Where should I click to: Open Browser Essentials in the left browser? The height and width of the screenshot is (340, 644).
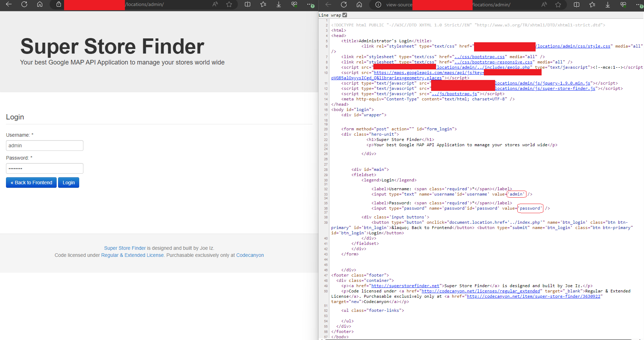tap(294, 4)
